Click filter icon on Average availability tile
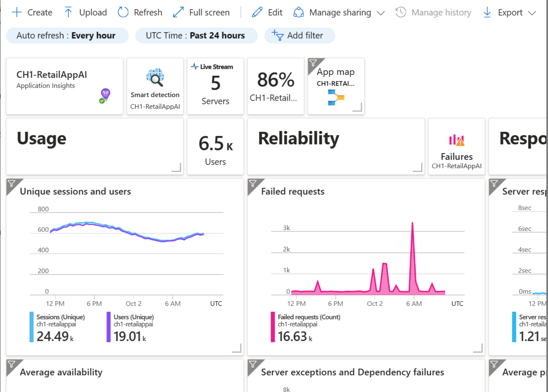Screen dimensions: 548x392 pyautogui.click(x=11, y=364)
